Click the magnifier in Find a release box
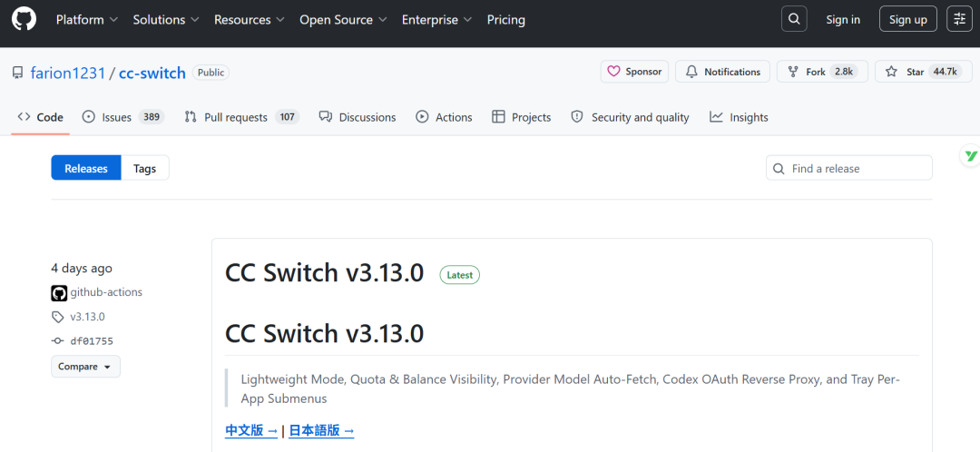Viewport: 980px width, 452px height. click(x=779, y=169)
